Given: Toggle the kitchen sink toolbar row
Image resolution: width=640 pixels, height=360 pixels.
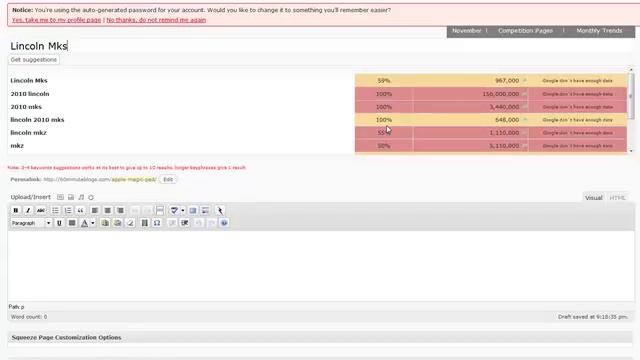Looking at the screenshot, I should tap(205, 210).
